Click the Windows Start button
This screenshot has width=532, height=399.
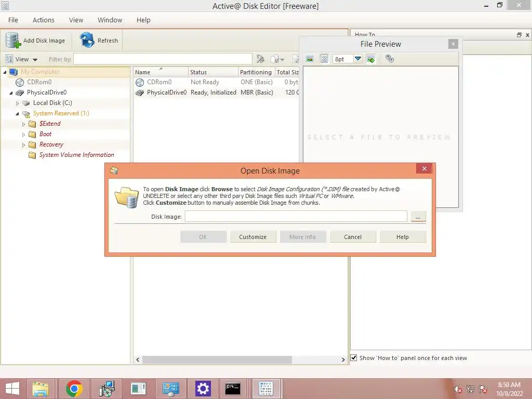click(x=12, y=389)
